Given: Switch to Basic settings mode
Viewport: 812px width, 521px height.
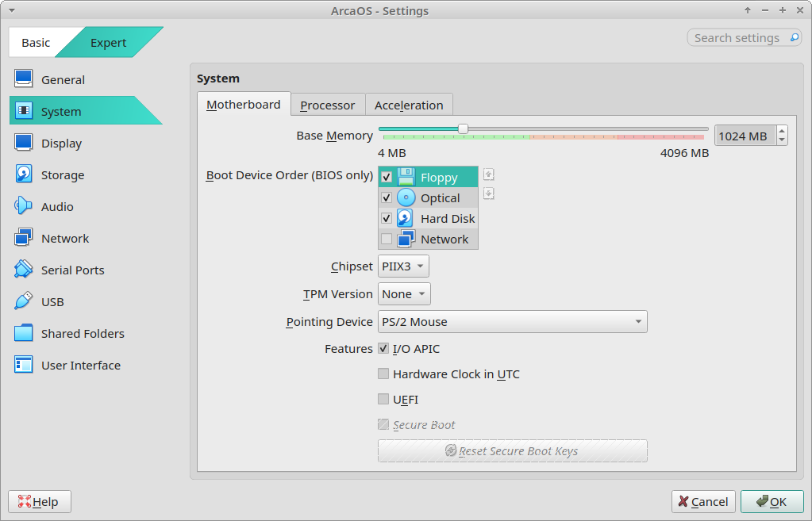Looking at the screenshot, I should (x=36, y=42).
